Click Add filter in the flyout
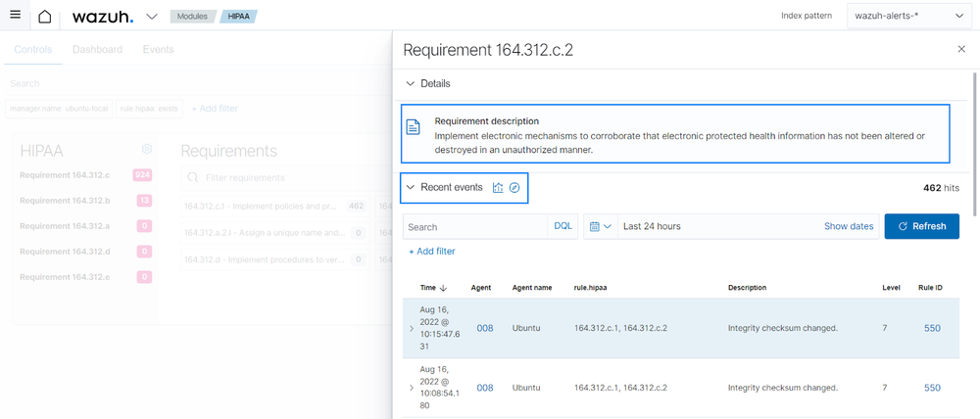This screenshot has width=980, height=419. click(x=432, y=252)
